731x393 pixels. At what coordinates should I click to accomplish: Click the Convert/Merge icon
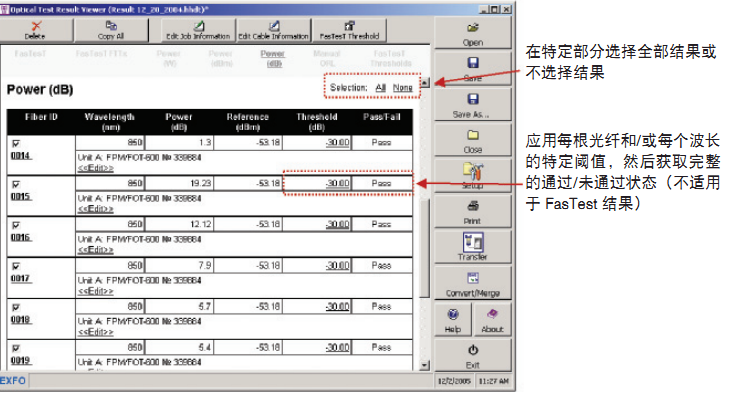pos(473,278)
